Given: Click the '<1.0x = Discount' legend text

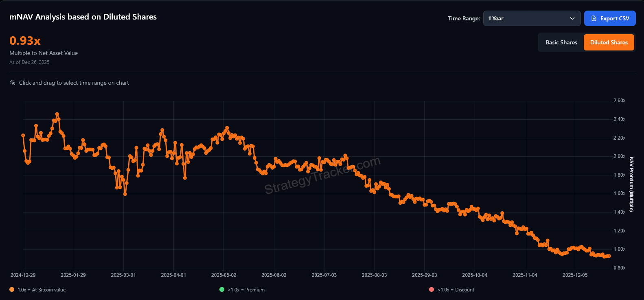Looking at the screenshot, I should (456, 290).
